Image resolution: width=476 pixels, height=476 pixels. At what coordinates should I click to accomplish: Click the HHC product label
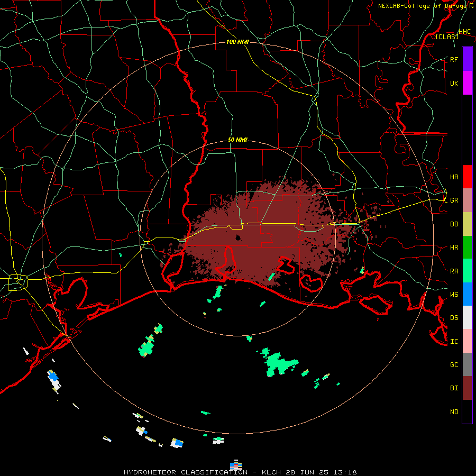click(464, 32)
